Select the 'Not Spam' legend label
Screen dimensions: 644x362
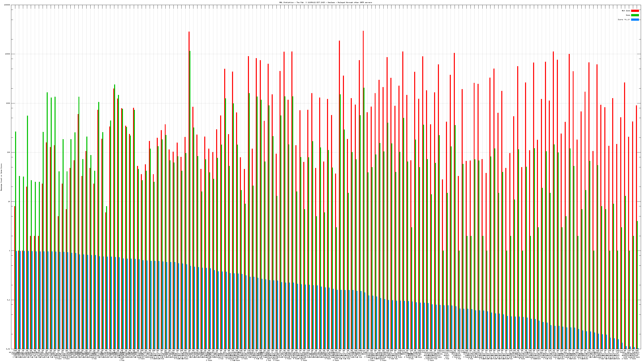point(626,11)
